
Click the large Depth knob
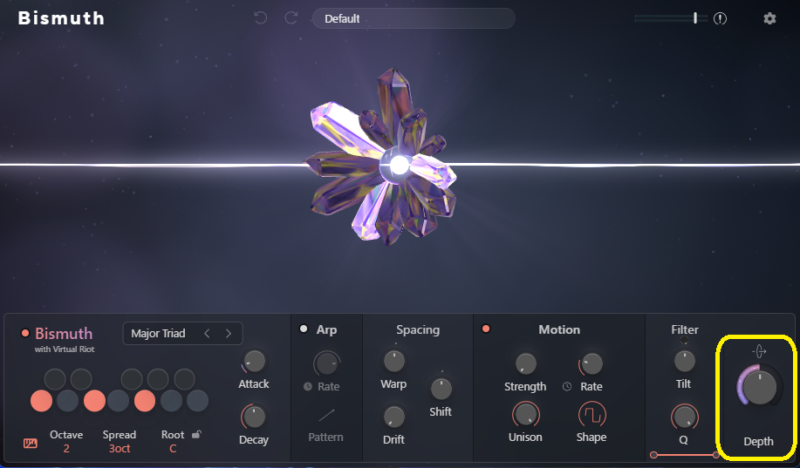point(758,388)
